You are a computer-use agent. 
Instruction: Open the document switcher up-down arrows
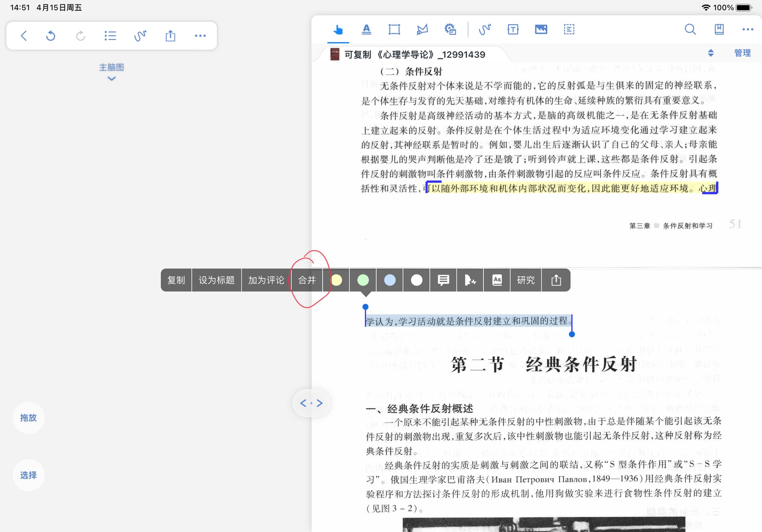click(711, 53)
